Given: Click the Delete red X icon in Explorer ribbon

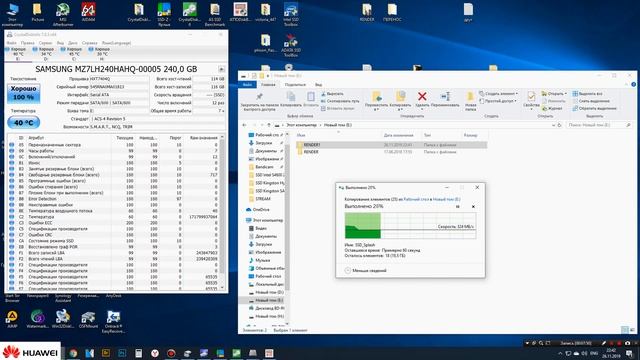Looking at the screenshot, I should click(422, 96).
